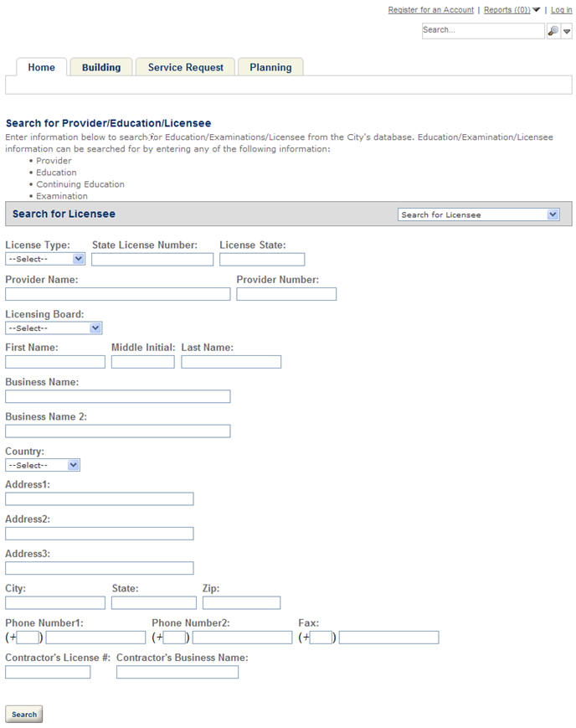Open the License Type dropdown

pos(45,259)
